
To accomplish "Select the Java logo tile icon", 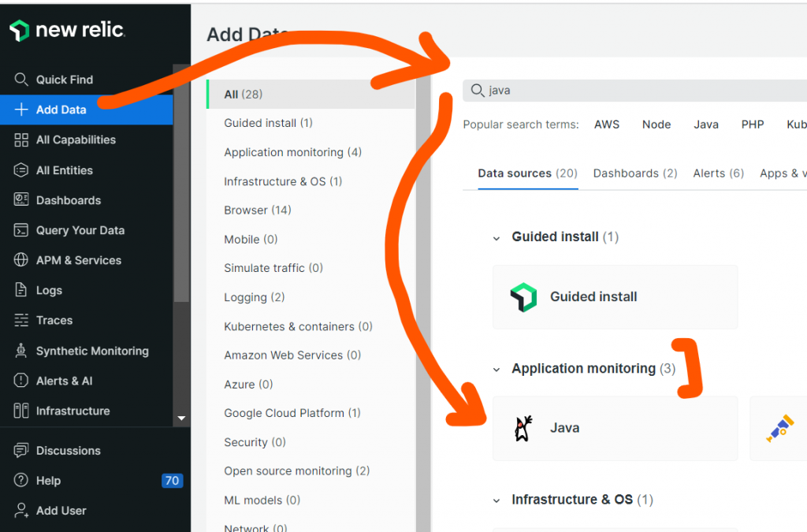I will [x=522, y=428].
